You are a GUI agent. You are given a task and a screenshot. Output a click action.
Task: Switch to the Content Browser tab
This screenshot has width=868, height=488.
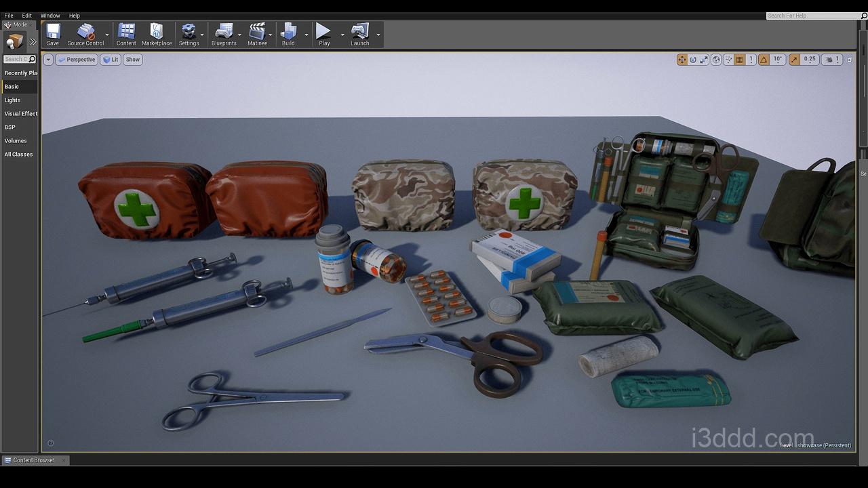coord(34,460)
